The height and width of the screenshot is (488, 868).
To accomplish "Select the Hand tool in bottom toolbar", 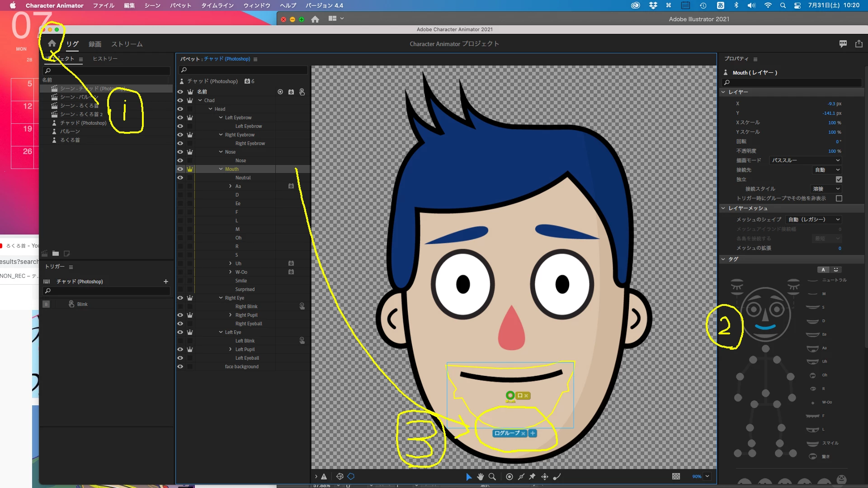I will point(480,477).
